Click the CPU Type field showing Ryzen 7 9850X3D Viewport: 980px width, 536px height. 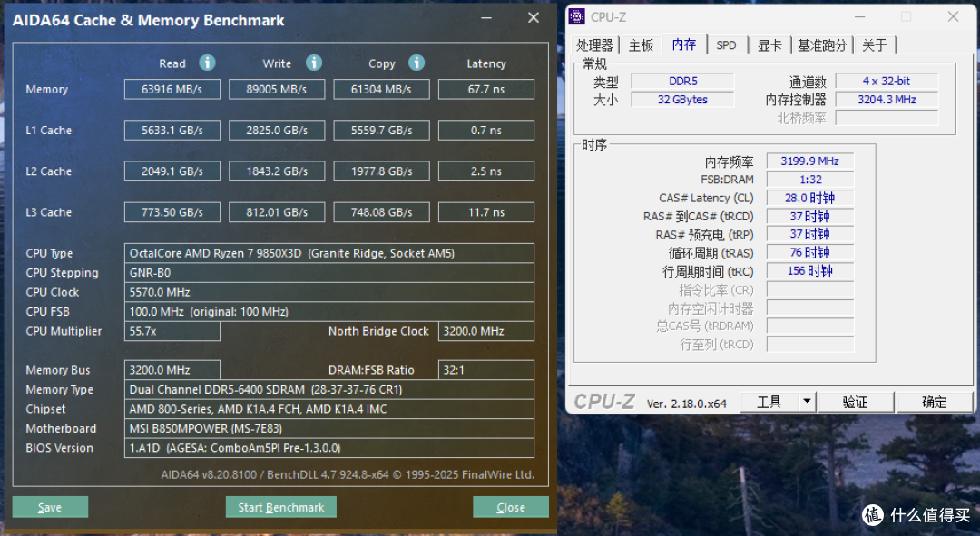(329, 253)
